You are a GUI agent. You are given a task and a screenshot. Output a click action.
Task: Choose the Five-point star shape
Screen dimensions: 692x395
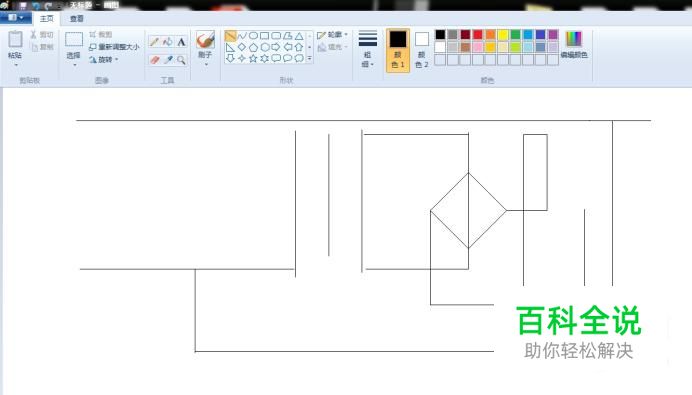click(x=253, y=58)
